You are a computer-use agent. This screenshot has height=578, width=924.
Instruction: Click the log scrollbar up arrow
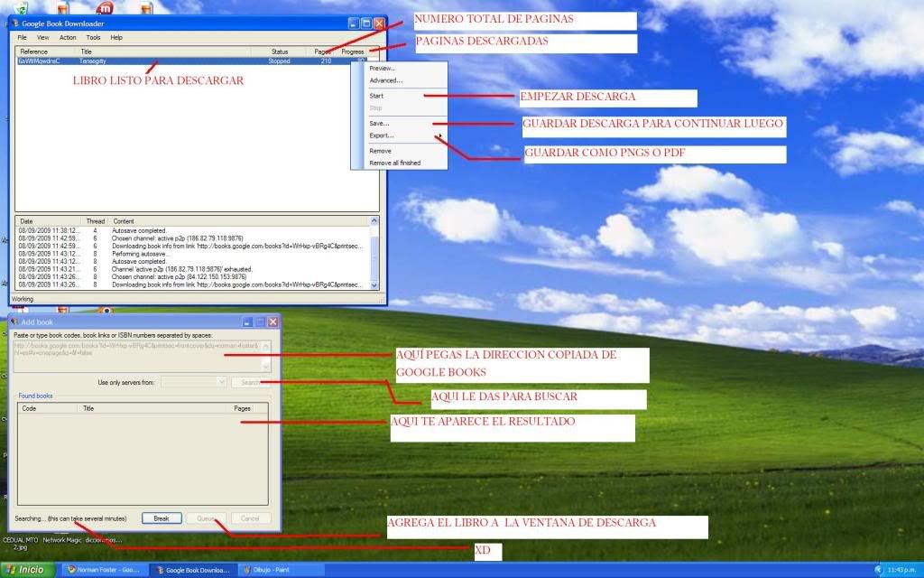(x=374, y=220)
